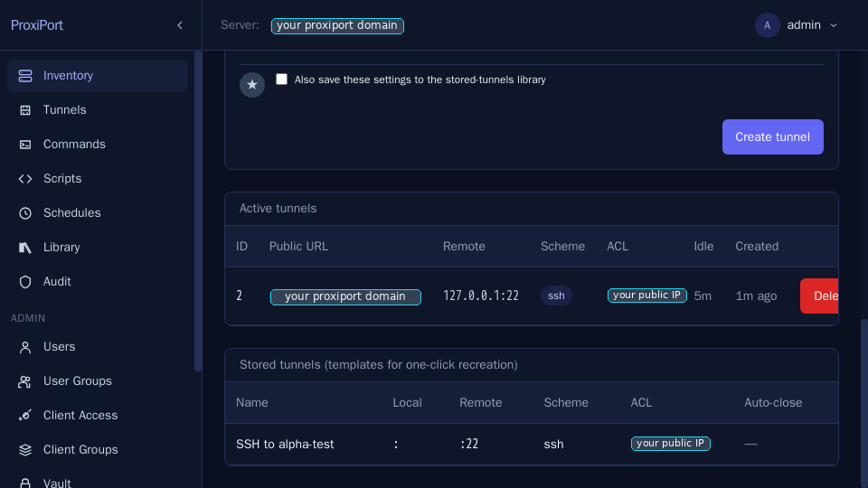Click the 'ssh' scheme badge of tunnel 2

[556, 296]
